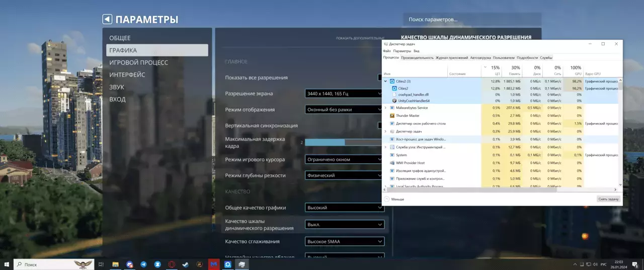Open Качество сглаживания dropdown
644x270 pixels.
point(345,242)
